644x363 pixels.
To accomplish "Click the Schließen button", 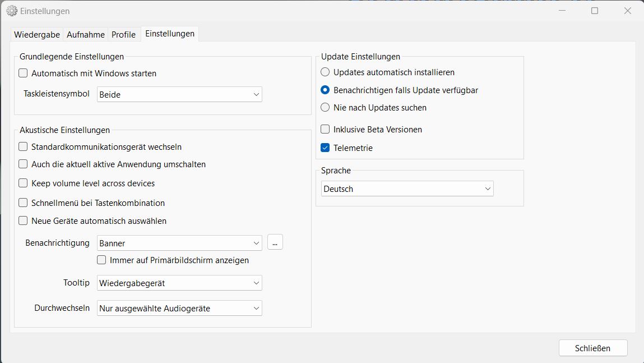I will [592, 348].
